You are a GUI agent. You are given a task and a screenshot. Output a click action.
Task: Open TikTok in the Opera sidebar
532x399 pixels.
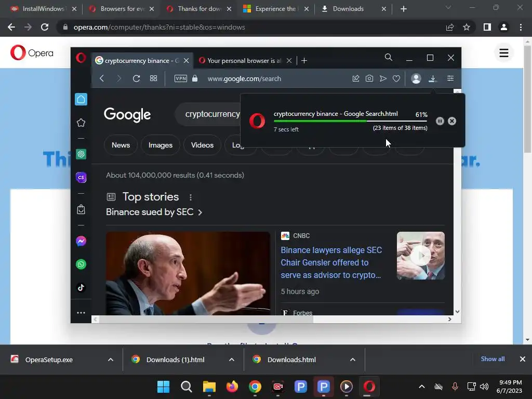81,288
